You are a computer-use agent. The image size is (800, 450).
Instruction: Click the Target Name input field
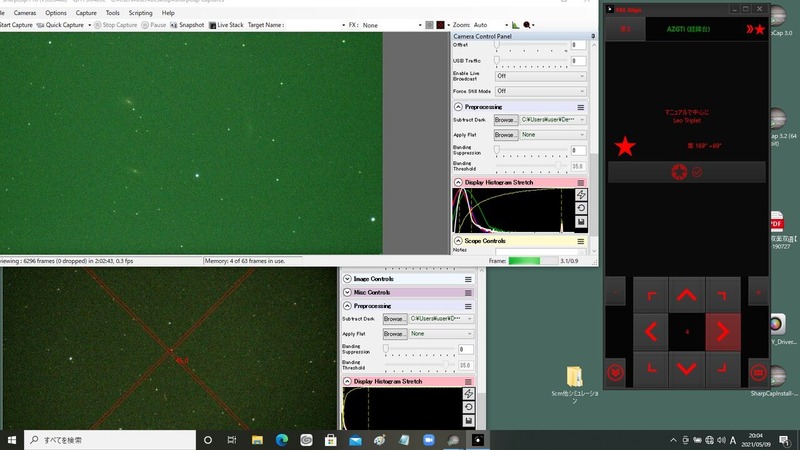coord(315,25)
